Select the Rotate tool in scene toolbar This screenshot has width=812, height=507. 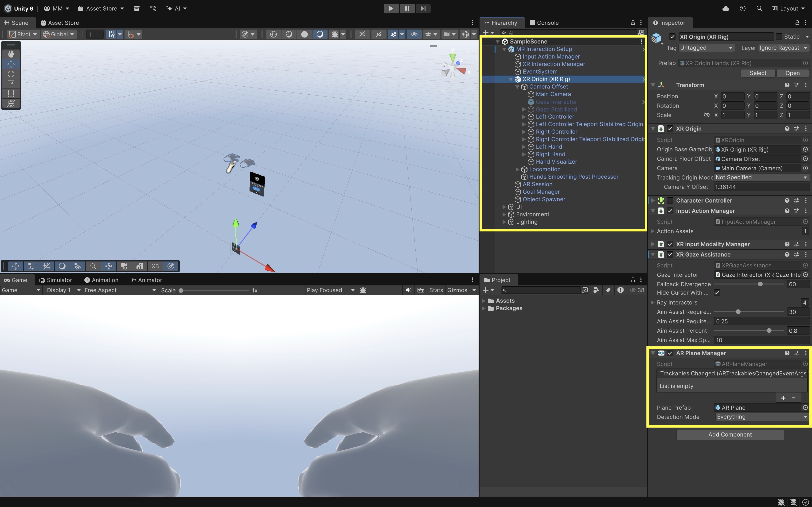click(11, 74)
